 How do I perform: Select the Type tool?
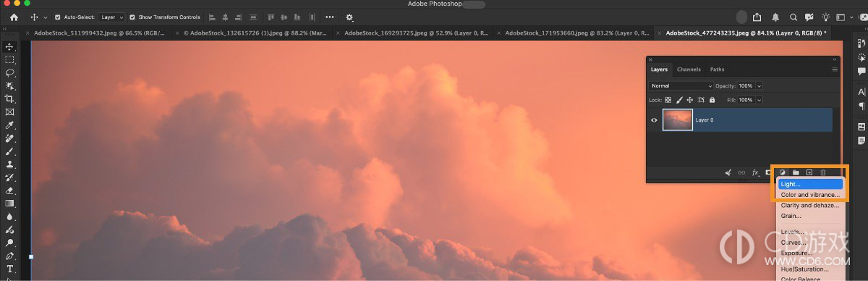(x=10, y=269)
